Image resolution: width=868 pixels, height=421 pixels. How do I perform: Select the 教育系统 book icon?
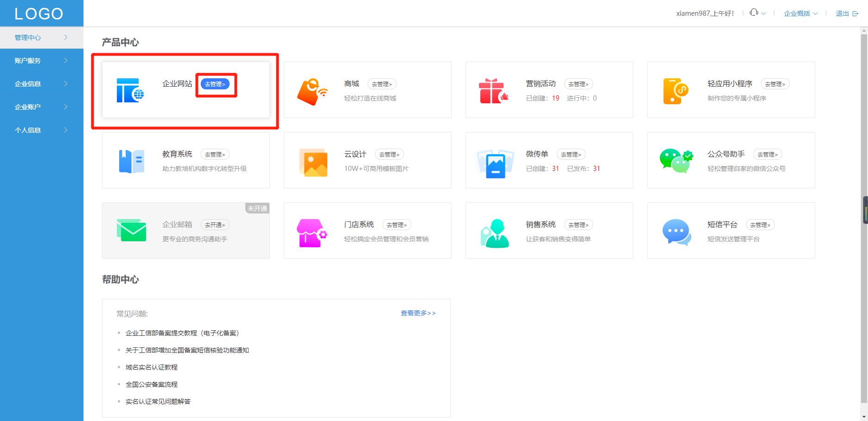(x=131, y=160)
